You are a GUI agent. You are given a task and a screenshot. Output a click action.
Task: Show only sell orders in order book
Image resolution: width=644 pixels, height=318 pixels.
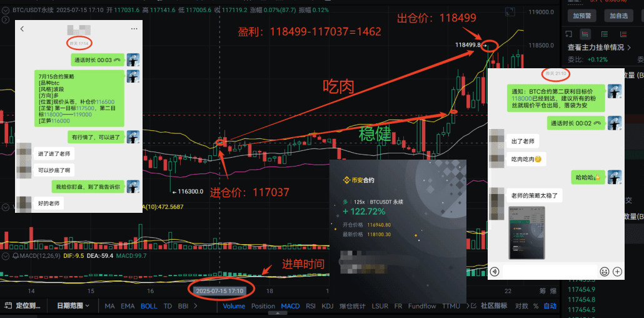(x=623, y=34)
